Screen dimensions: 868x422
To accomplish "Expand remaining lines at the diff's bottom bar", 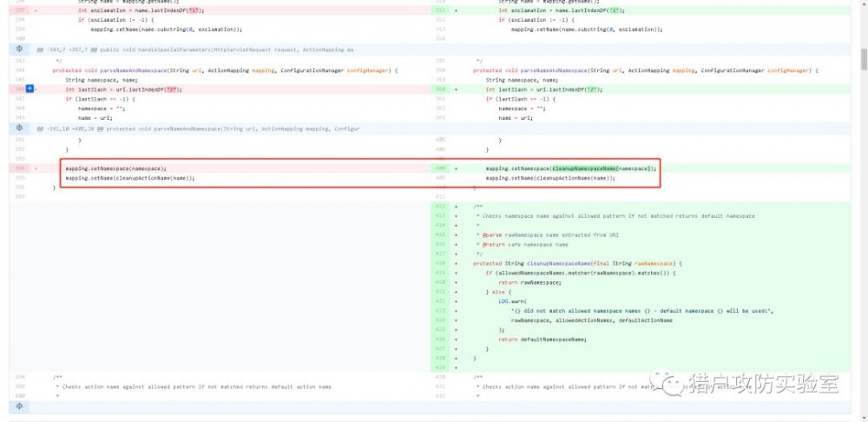I will pos(19,406).
